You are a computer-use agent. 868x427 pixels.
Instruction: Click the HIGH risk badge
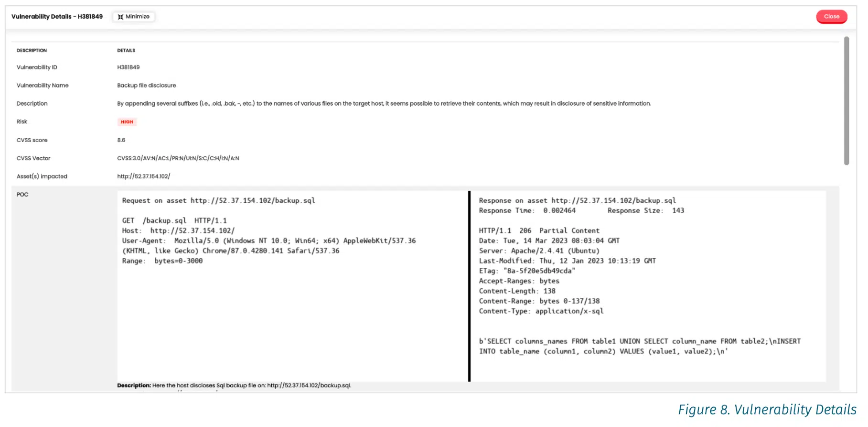click(127, 122)
